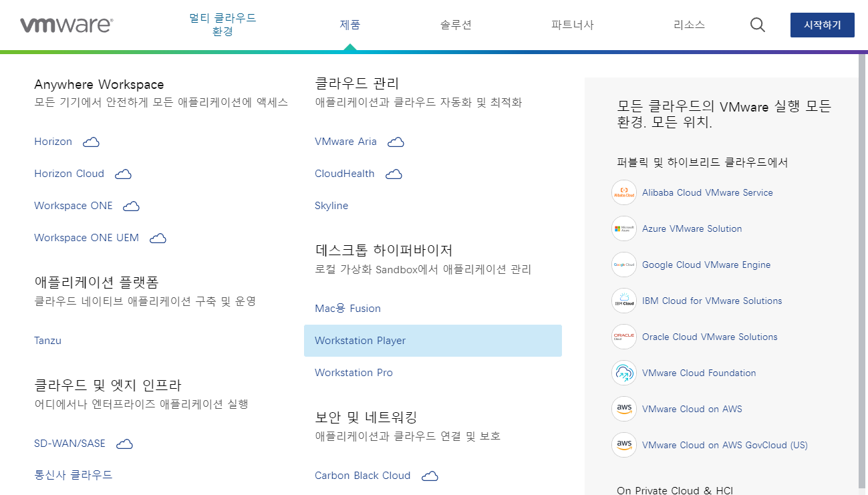The height and width of the screenshot is (495, 868).
Task: Click the 클라우드 관리 heading
Action: point(357,83)
